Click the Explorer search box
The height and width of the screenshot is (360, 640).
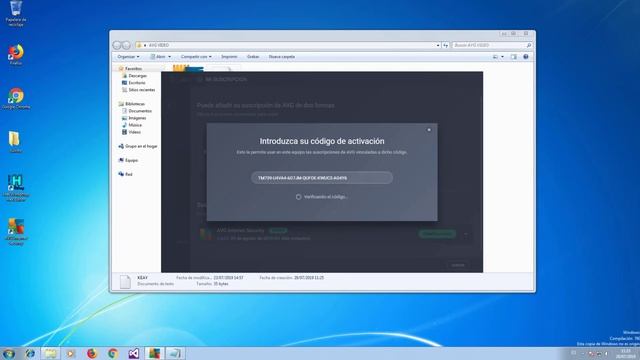492,45
